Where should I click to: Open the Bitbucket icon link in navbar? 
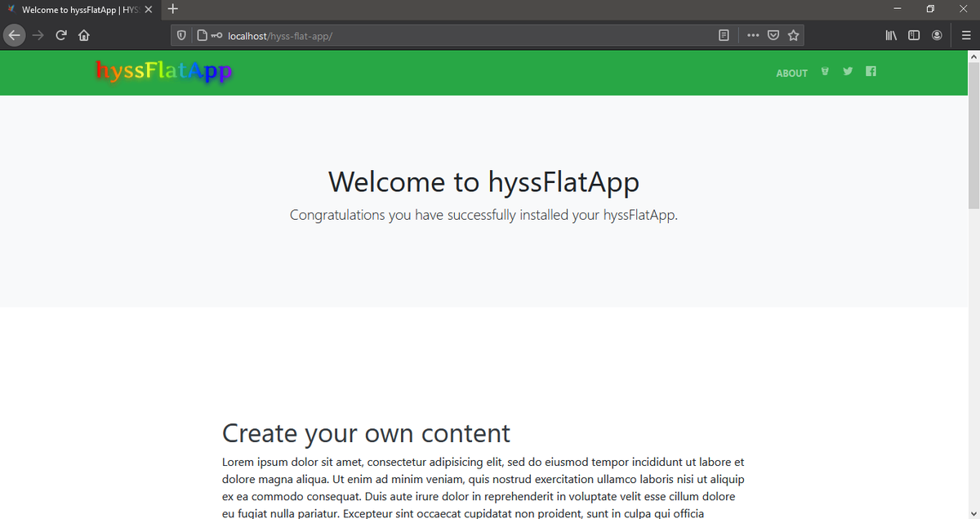click(825, 71)
